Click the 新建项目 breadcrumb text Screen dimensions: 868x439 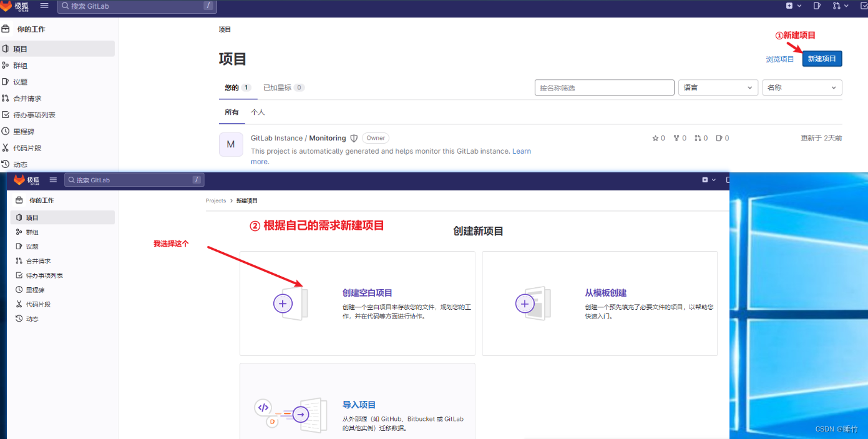(247, 201)
